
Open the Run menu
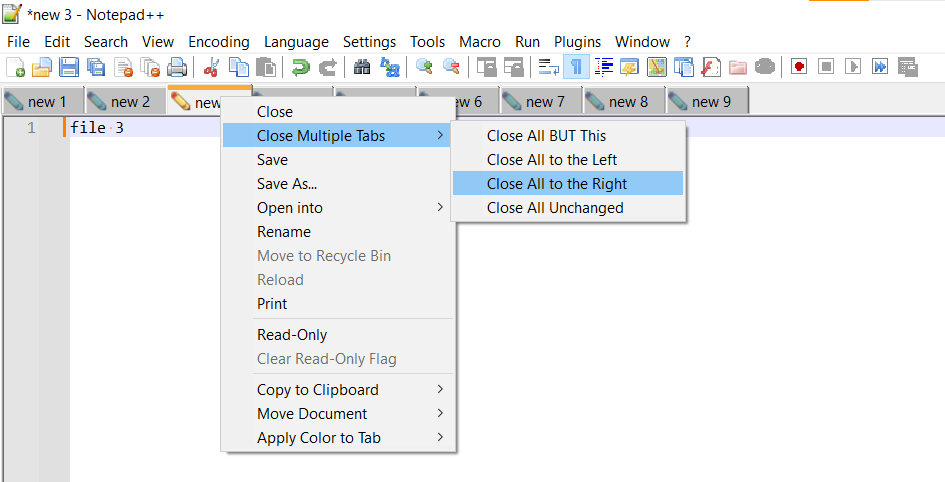point(527,42)
